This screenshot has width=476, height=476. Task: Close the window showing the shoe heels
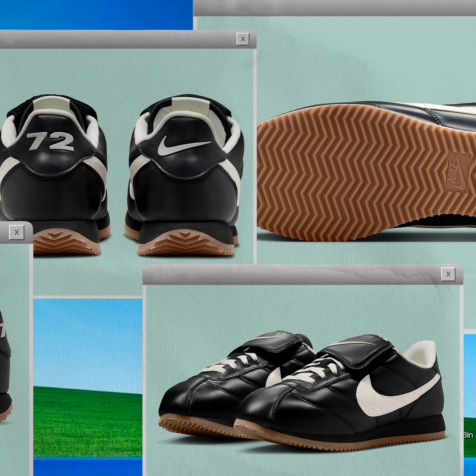coord(243,39)
